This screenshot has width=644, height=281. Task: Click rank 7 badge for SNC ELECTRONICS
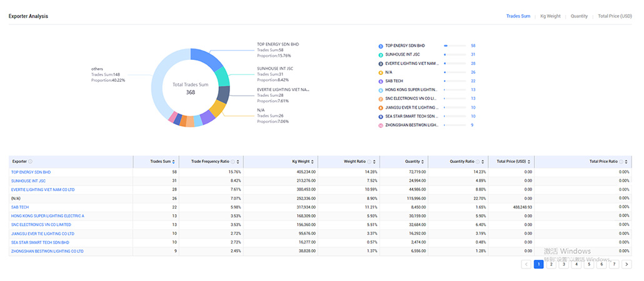pos(381,99)
